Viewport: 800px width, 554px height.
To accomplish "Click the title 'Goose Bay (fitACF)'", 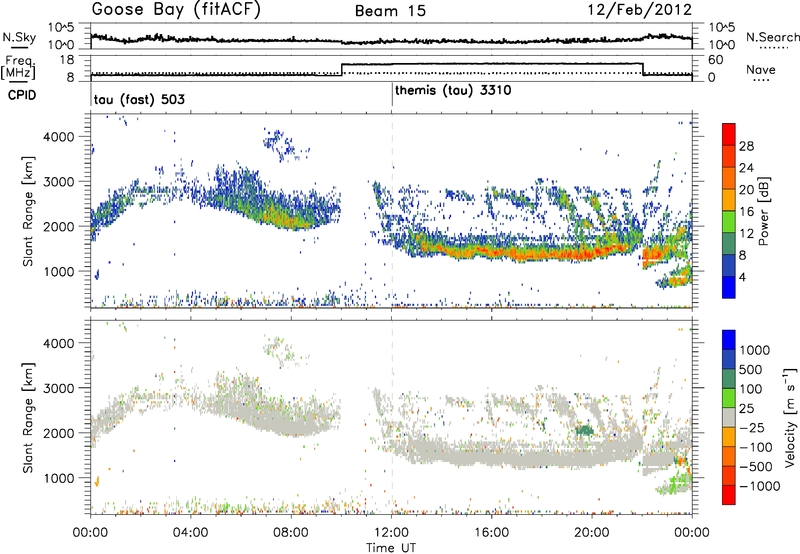I will pos(176,10).
